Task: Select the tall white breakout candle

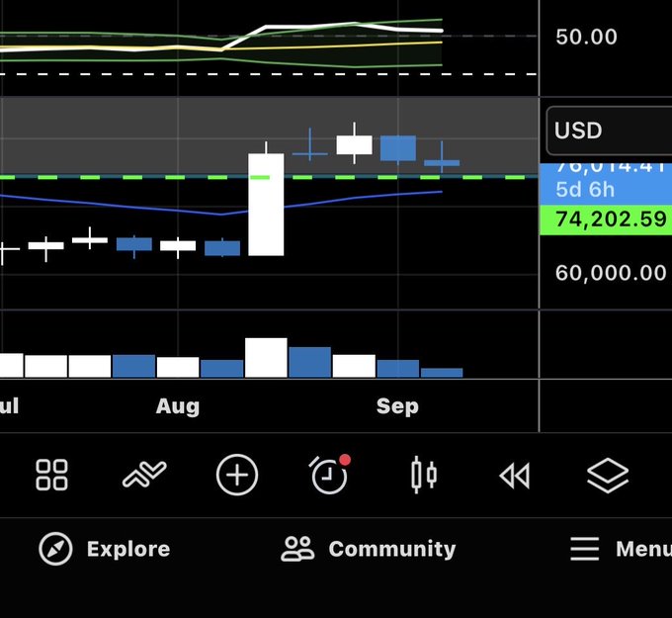Action: [x=266, y=204]
